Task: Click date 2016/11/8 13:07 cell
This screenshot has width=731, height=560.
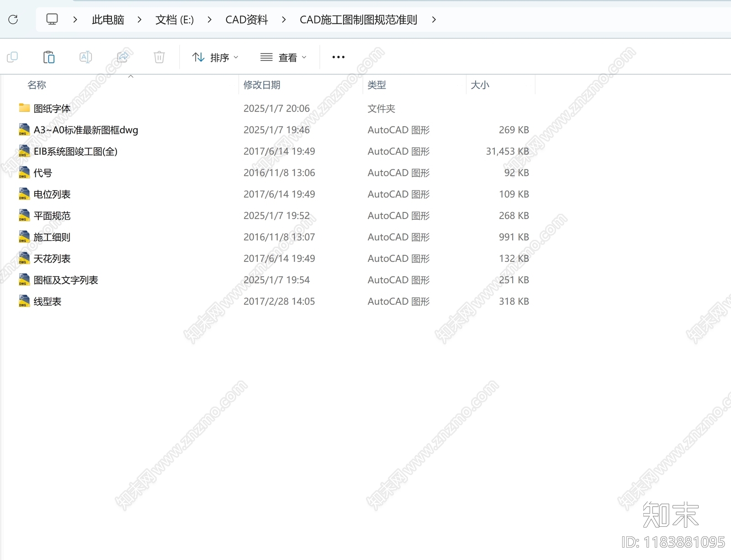Action: [x=279, y=238]
